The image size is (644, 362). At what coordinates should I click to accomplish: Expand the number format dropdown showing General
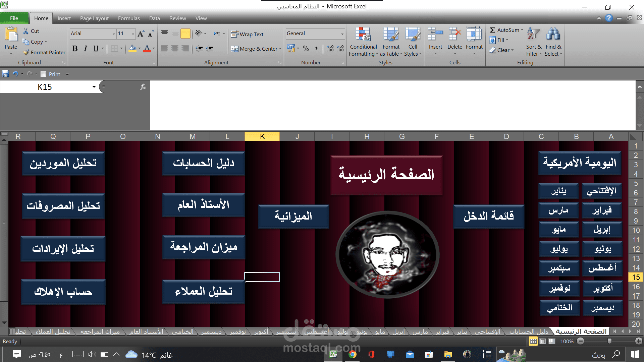pos(343,34)
